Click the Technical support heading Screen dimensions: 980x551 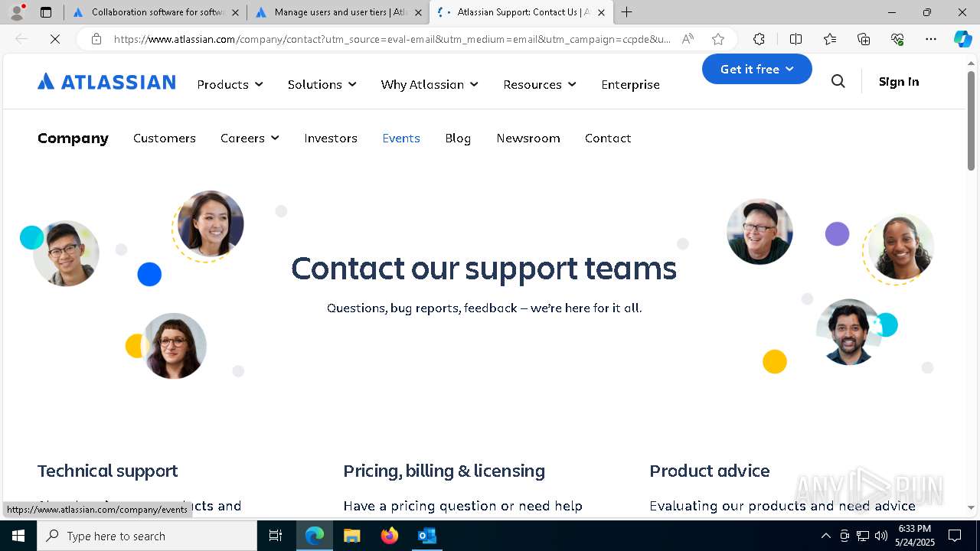[107, 471]
